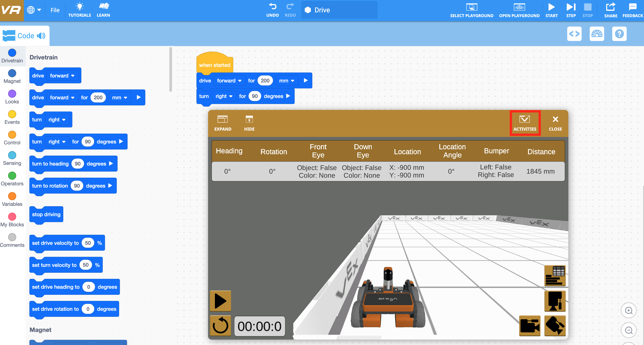
Task: Click the zoom in magnifier icon
Action: click(x=629, y=311)
